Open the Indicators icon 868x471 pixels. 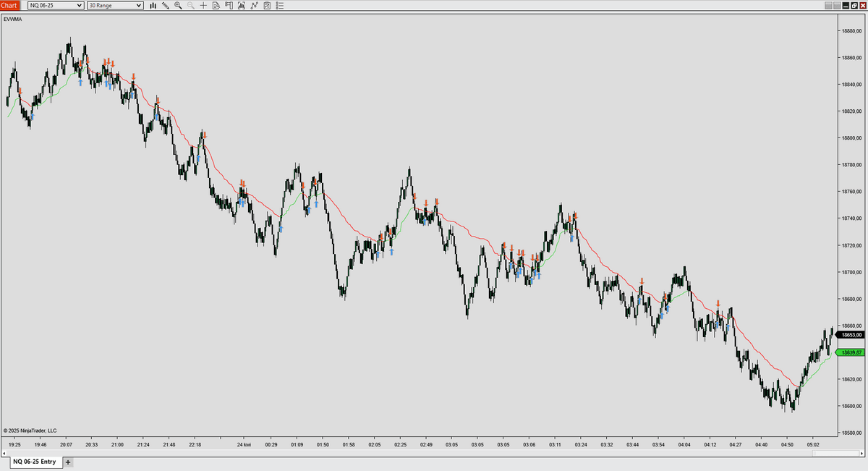tap(254, 5)
